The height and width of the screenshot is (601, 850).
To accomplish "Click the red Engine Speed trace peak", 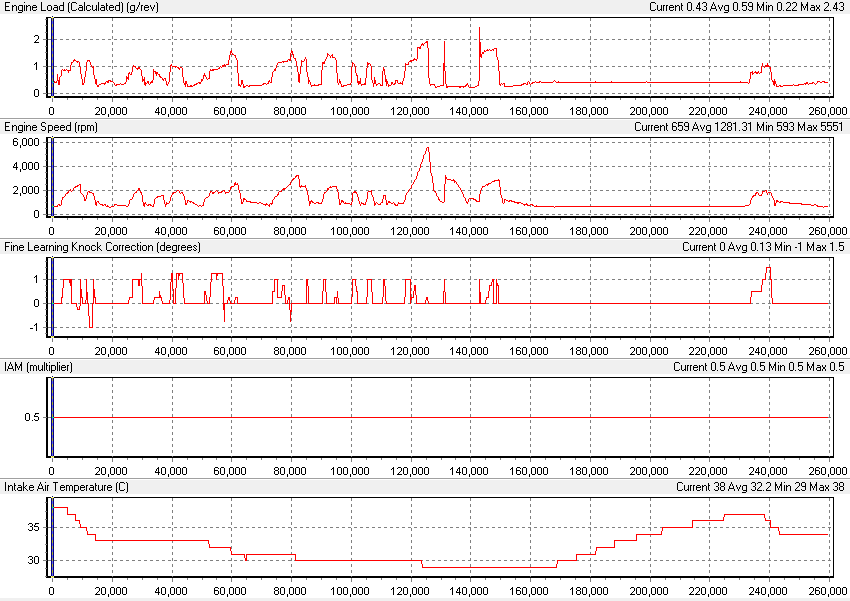I will click(428, 147).
